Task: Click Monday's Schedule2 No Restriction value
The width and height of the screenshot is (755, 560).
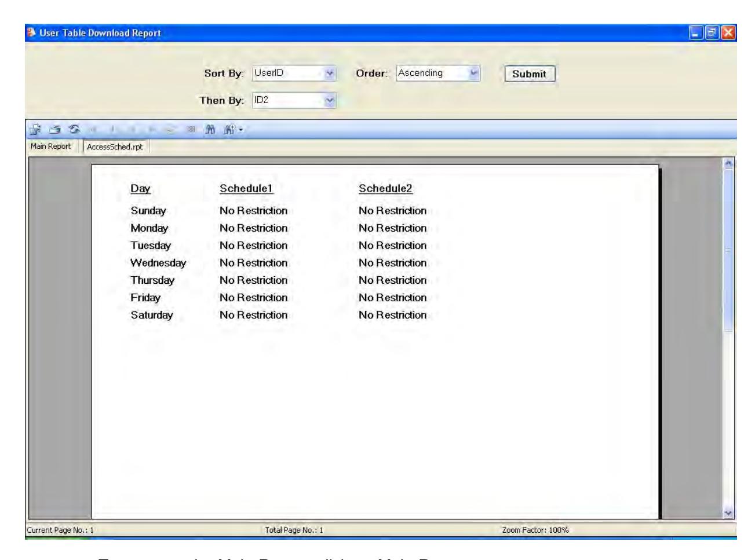Action: pyautogui.click(x=392, y=228)
